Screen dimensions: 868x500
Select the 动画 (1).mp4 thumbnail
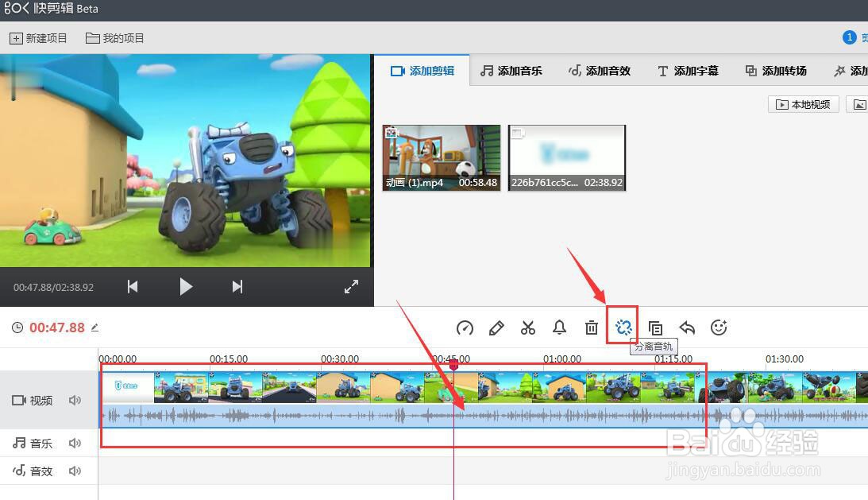point(442,158)
